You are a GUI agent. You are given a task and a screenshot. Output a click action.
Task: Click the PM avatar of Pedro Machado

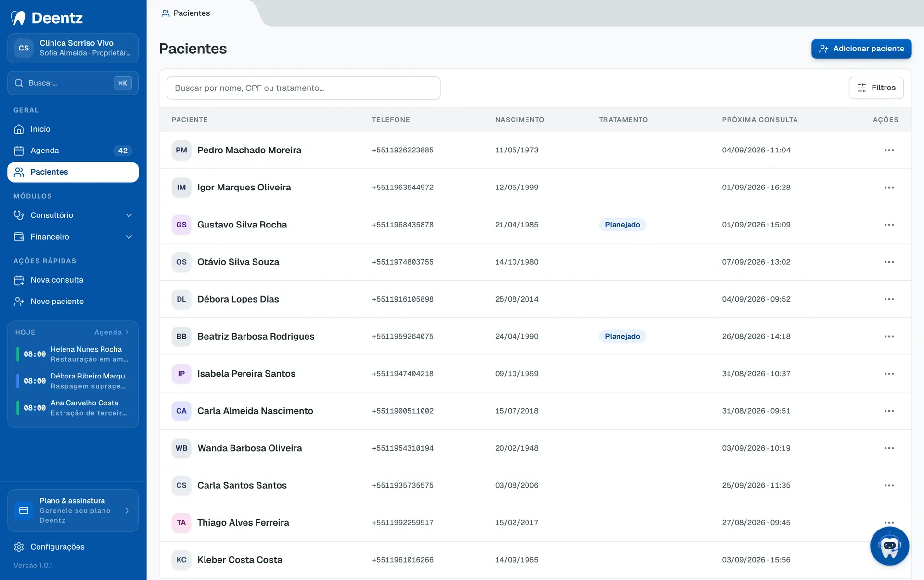coord(181,150)
